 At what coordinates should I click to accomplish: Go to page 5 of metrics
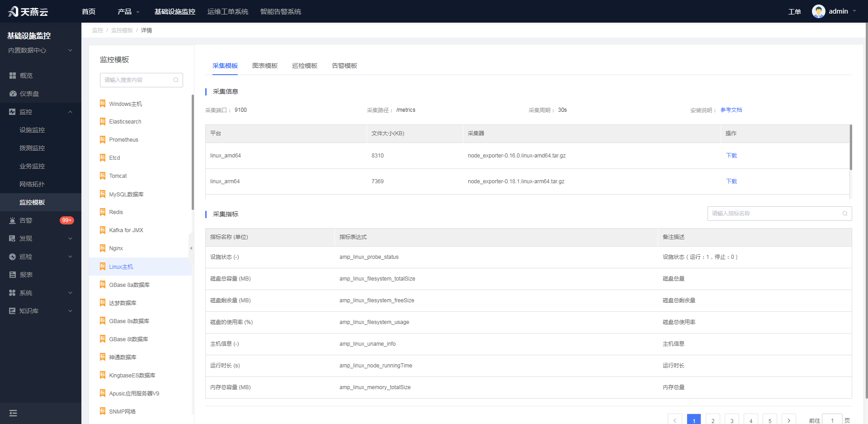tap(770, 419)
